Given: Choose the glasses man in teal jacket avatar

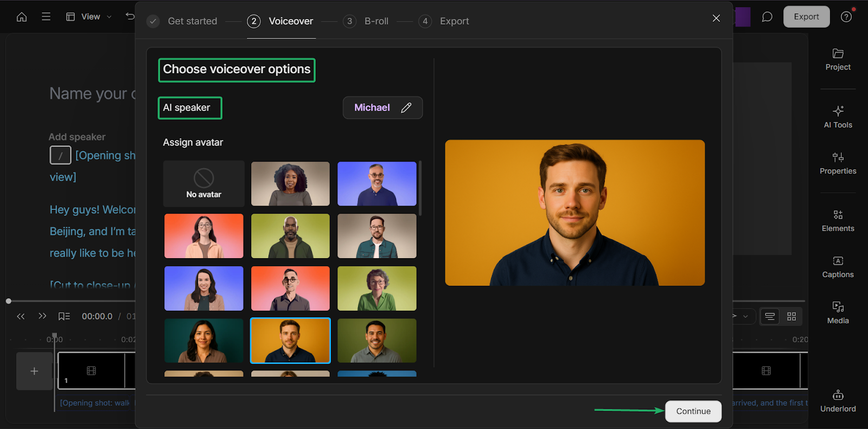Looking at the screenshot, I should coord(377,236).
